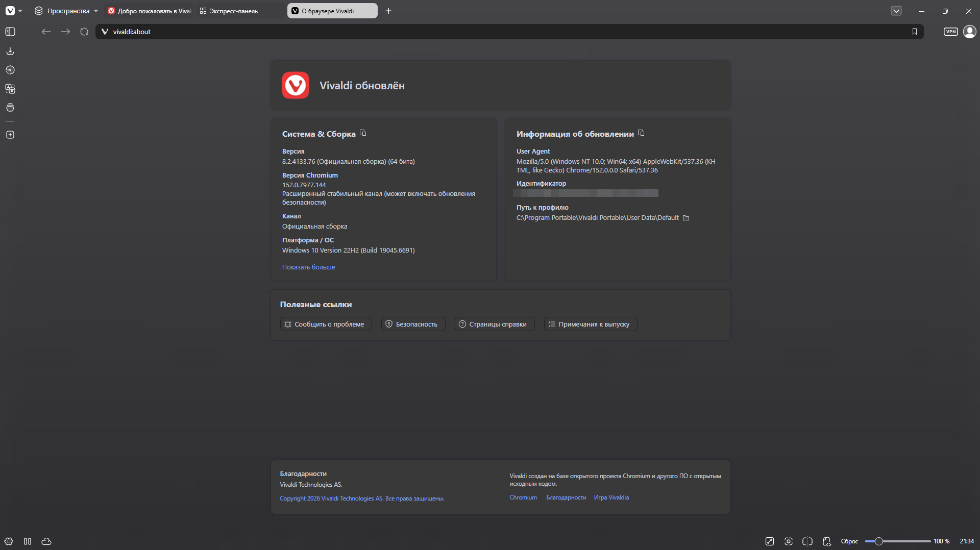Copy update information to clipboard
Image resolution: width=980 pixels, height=550 pixels.
click(x=641, y=133)
